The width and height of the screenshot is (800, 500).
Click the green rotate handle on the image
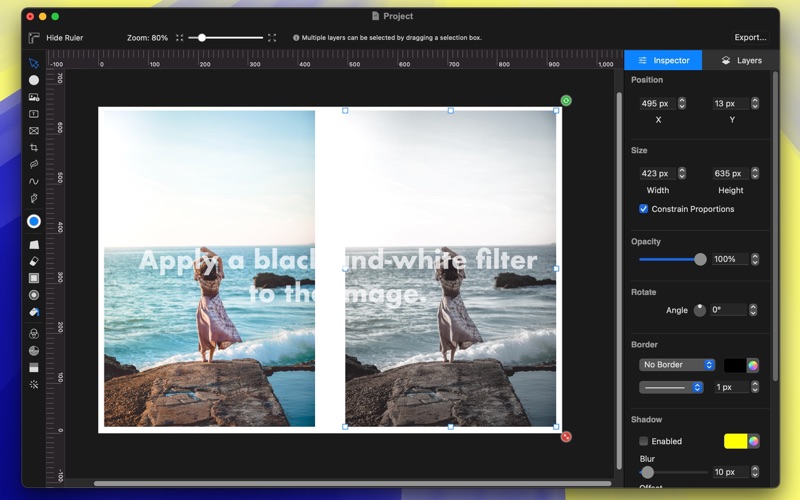(x=566, y=101)
